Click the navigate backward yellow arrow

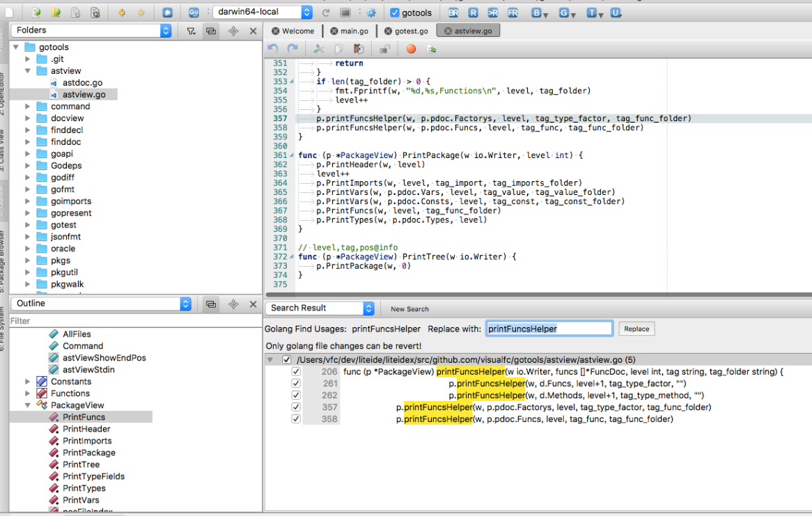point(122,13)
